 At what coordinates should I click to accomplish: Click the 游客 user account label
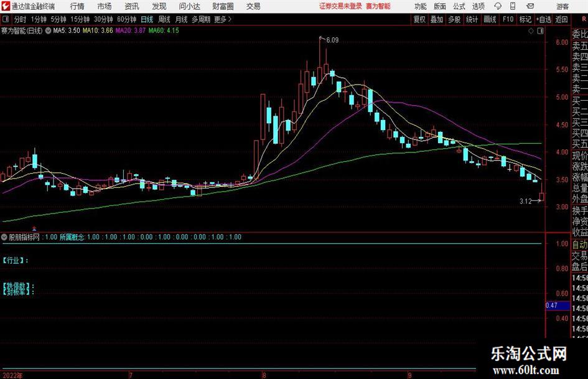(562, 6)
